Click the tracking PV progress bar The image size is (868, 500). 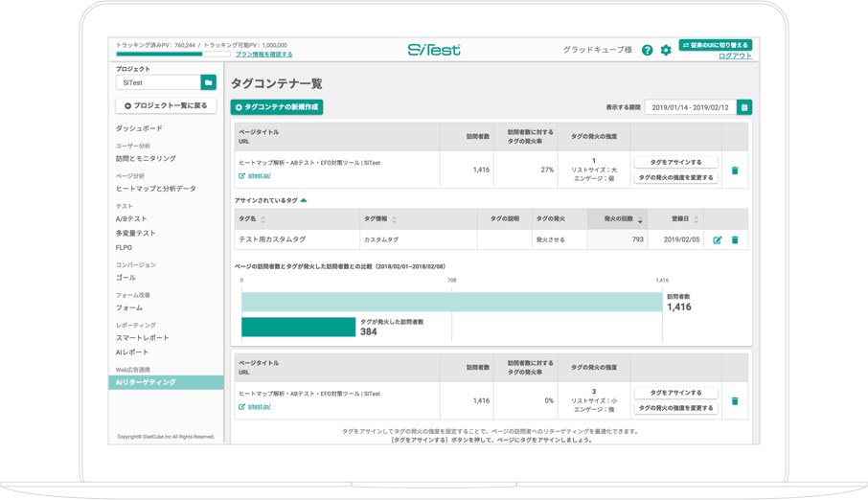[x=172, y=55]
